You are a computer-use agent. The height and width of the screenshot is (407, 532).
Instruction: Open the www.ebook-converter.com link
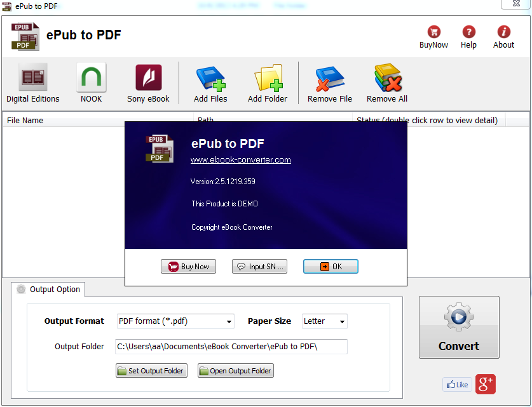tap(240, 160)
